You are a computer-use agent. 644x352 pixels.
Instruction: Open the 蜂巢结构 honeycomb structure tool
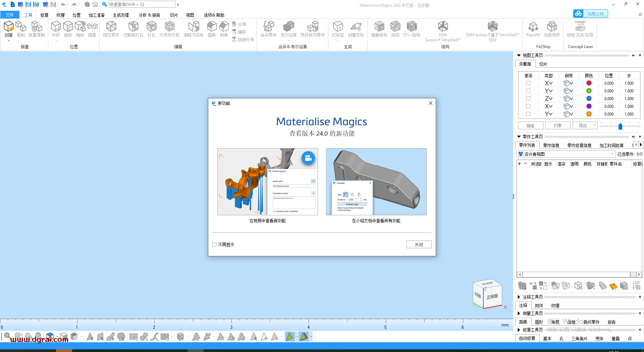coord(379,29)
